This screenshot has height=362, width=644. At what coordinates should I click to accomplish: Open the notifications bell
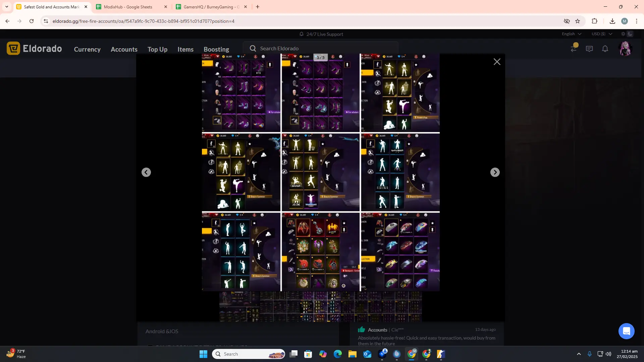(x=605, y=49)
